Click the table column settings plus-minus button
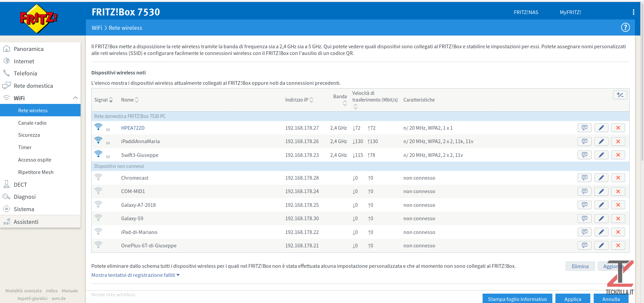The width and height of the screenshot is (644, 303). (x=620, y=95)
